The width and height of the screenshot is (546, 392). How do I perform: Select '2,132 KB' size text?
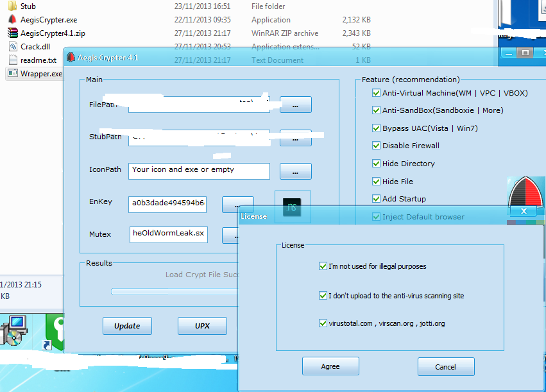click(356, 20)
